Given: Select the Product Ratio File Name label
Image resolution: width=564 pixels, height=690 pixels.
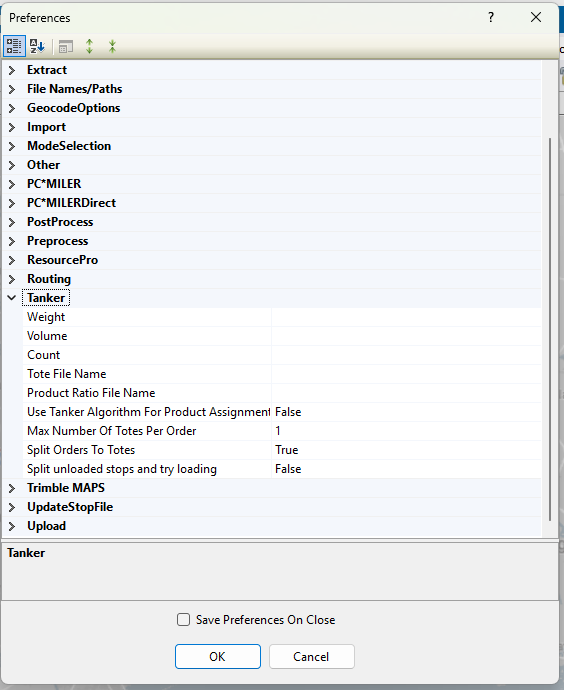Looking at the screenshot, I should (x=91, y=393).
